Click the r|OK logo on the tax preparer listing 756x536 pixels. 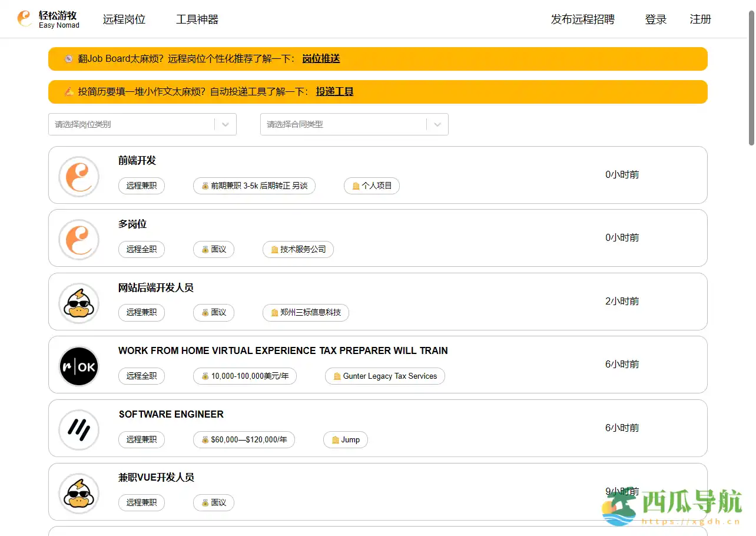79,366
